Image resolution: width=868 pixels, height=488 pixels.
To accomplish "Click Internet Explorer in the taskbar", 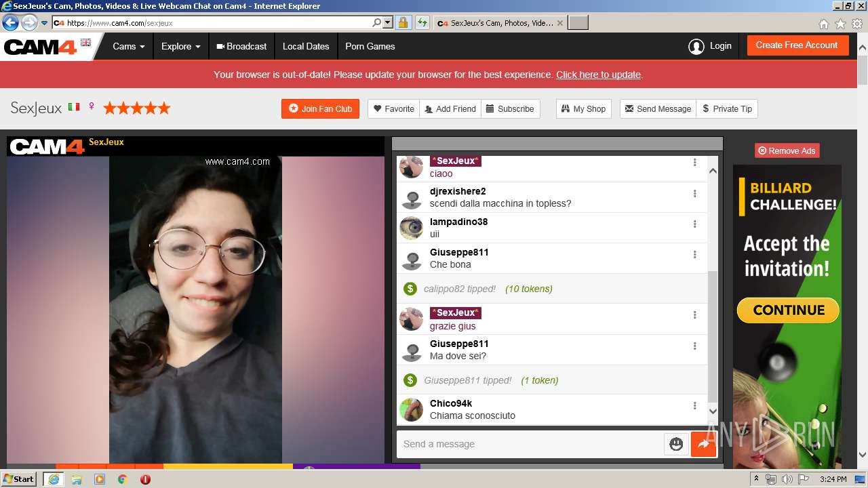I will coord(53,479).
